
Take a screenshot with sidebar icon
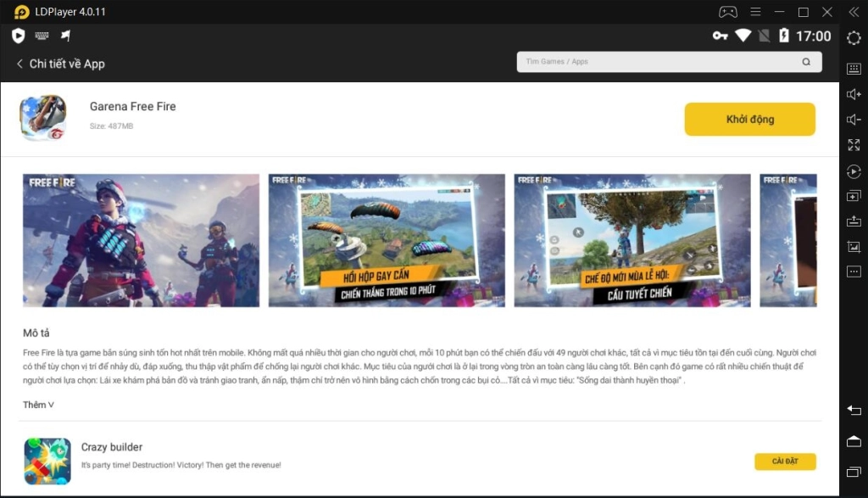[854, 247]
